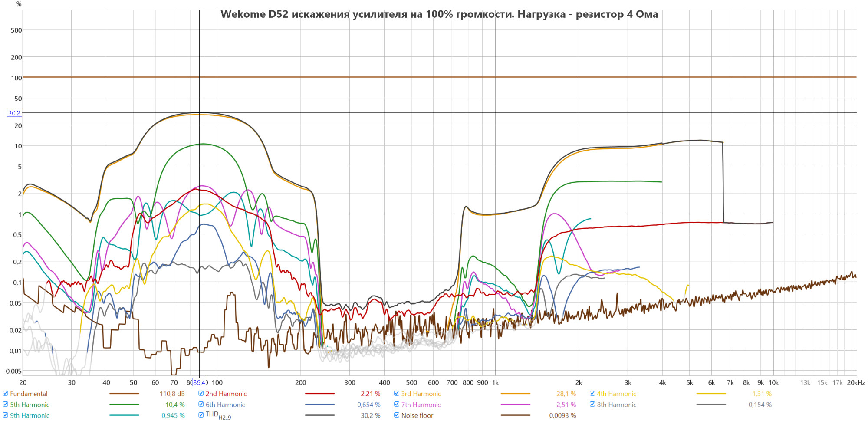Click the 9th Harmonic teal line swatch

(124, 415)
